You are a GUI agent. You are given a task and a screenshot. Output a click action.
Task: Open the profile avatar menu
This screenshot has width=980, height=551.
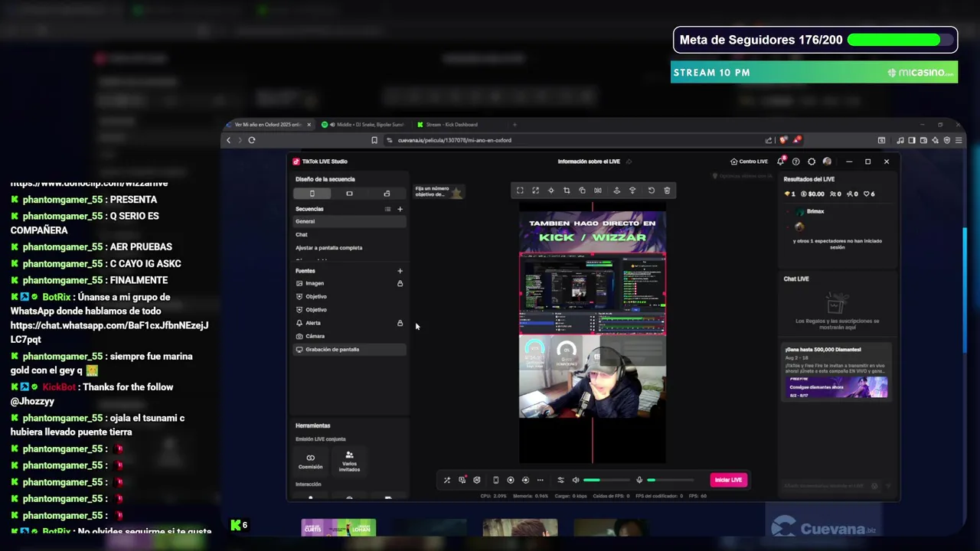click(827, 161)
